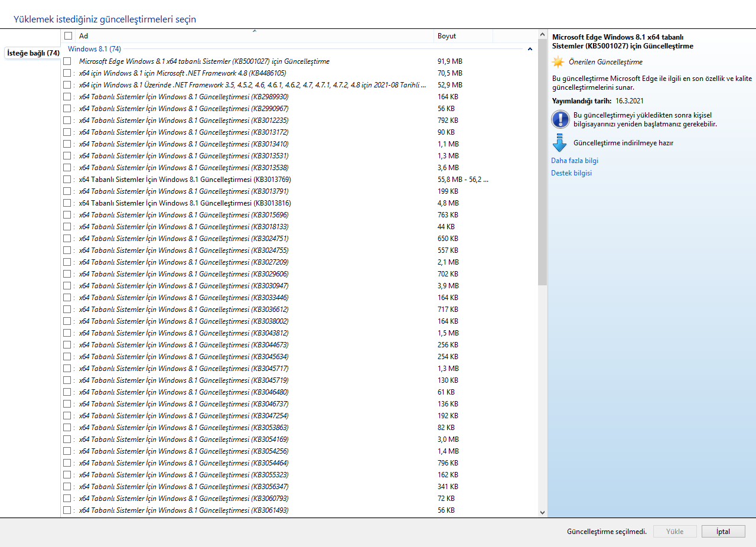Viewport: 756px width, 547px height.
Task: Click the scrollbar down arrow of the update list
Action: point(543,513)
